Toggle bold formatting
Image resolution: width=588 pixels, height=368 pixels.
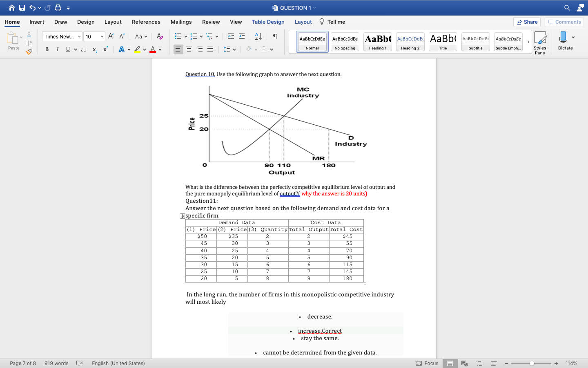tap(47, 49)
